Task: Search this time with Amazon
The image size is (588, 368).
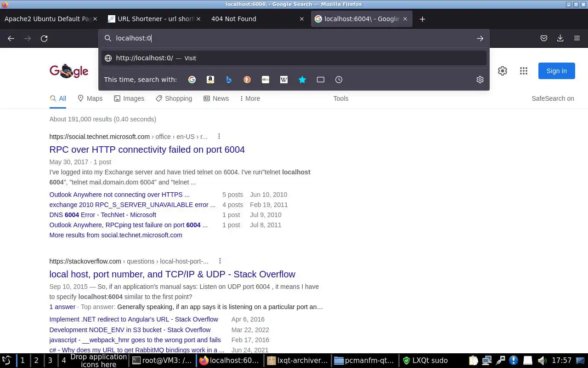Action: click(210, 80)
